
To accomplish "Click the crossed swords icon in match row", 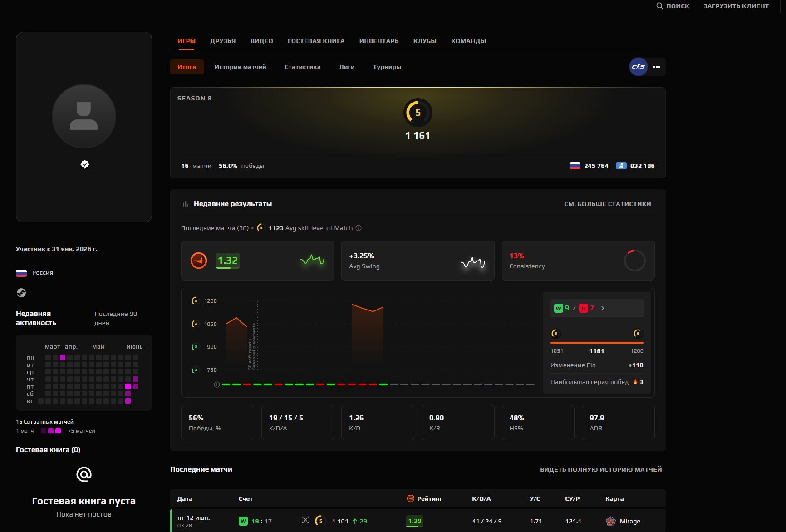I will [x=305, y=520].
